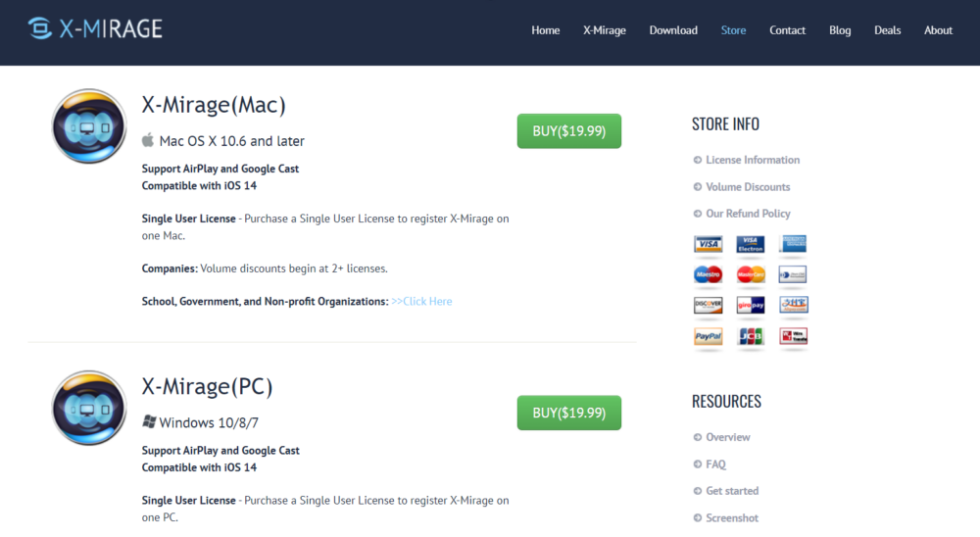Click the Diners Club card icon
The width and height of the screenshot is (980, 537).
pos(793,274)
